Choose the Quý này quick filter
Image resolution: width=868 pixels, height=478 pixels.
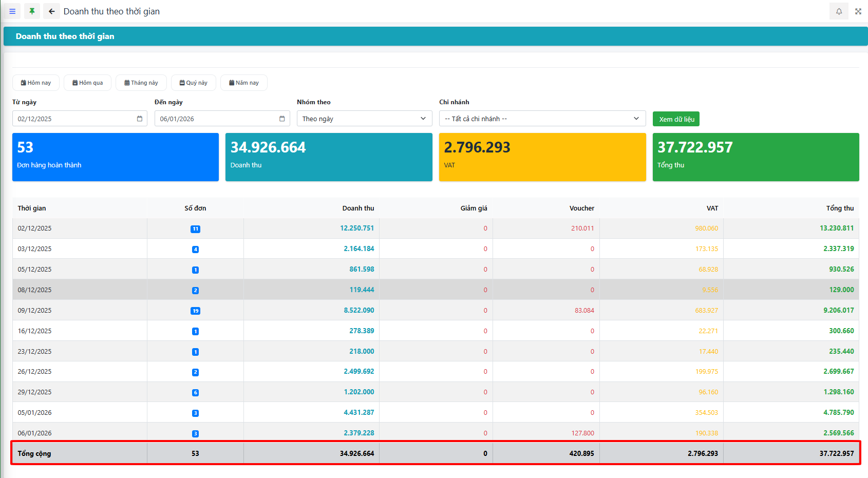tap(194, 83)
